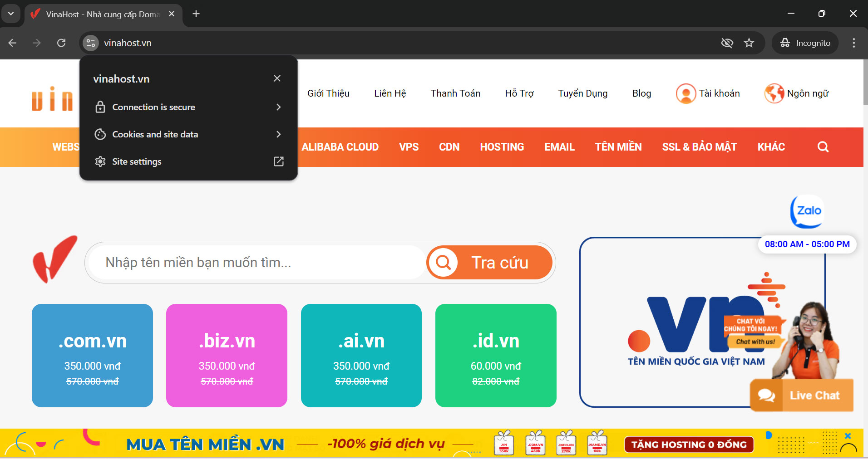
Task: Click the .COM.VN gift tag icon
Action: click(x=536, y=443)
